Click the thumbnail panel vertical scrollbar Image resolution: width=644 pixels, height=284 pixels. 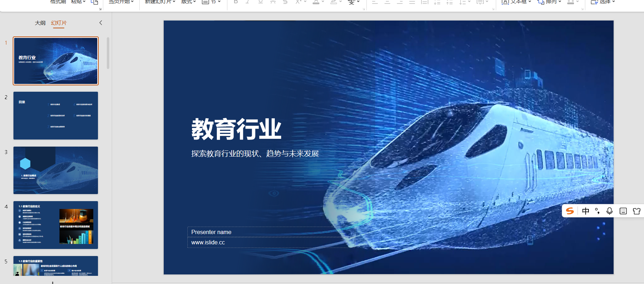[x=108, y=53]
